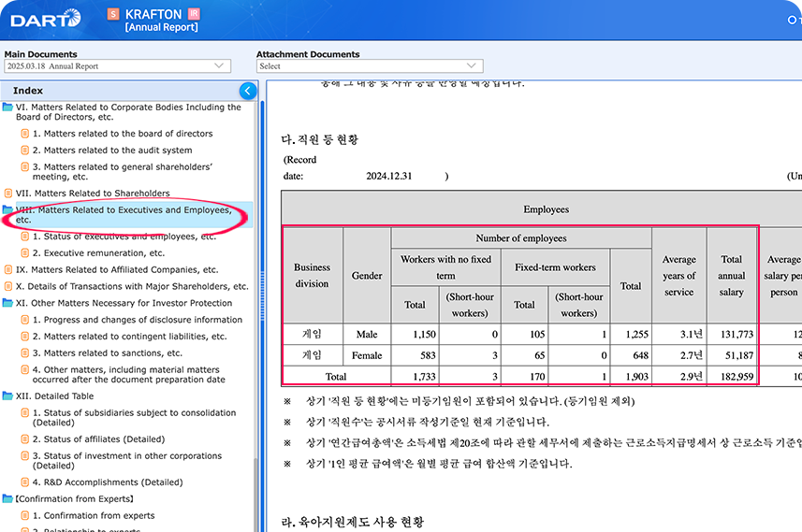The width and height of the screenshot is (802, 532).
Task: Click the Total annual salary header
Action: click(732, 276)
